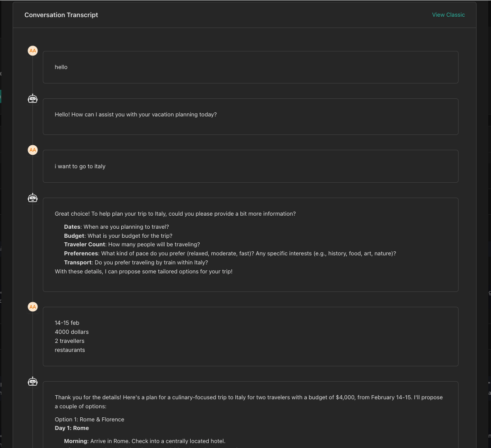Screen dimensions: 491x448
Task: Click the Conversation Transcript header
Action: pos(61,14)
